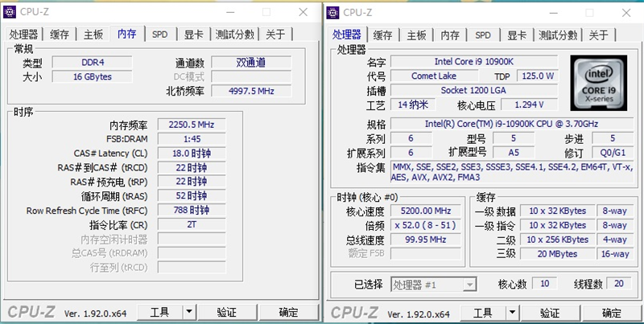
Task: Click 2T command rate value
Action: 192,225
